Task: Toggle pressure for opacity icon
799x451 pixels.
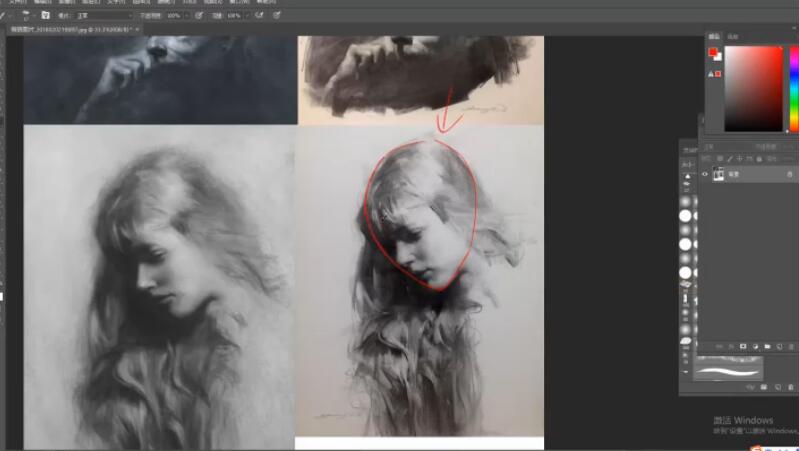Action: pyautogui.click(x=198, y=16)
